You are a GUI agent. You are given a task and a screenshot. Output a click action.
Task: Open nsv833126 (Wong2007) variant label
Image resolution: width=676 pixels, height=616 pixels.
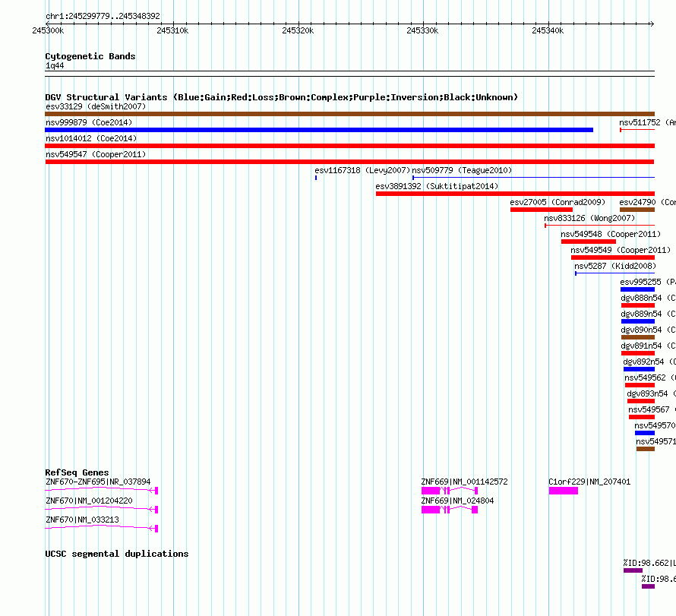point(589,218)
